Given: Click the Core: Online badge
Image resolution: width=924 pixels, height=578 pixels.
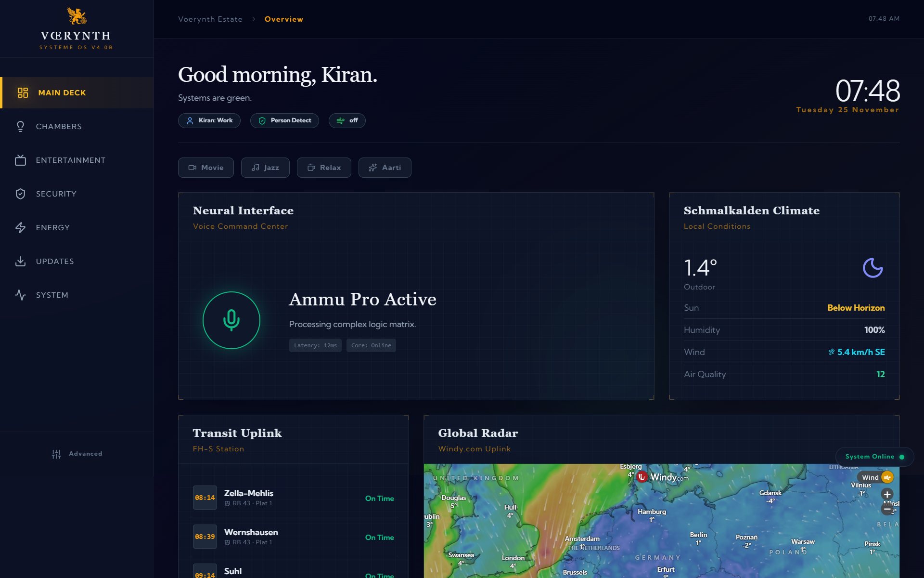Looking at the screenshot, I should tap(371, 345).
